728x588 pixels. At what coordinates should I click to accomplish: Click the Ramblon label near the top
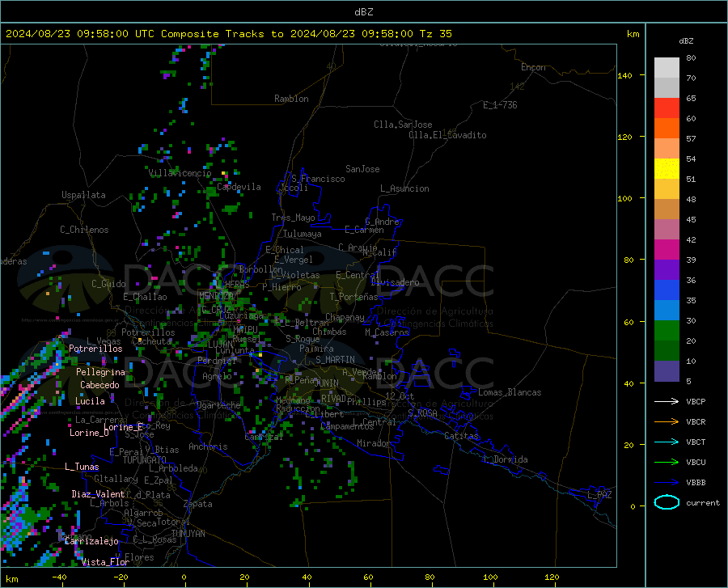click(x=291, y=99)
